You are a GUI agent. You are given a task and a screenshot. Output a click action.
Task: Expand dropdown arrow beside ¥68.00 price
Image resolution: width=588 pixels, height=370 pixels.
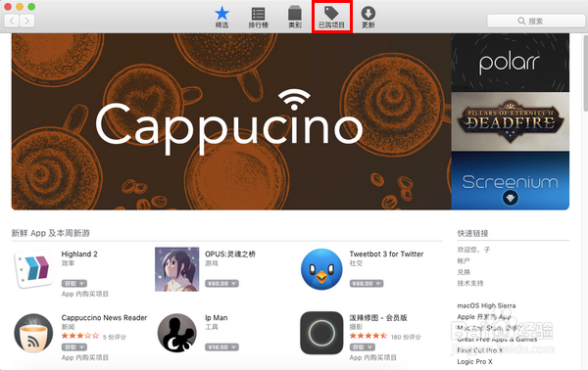pyautogui.click(x=379, y=284)
